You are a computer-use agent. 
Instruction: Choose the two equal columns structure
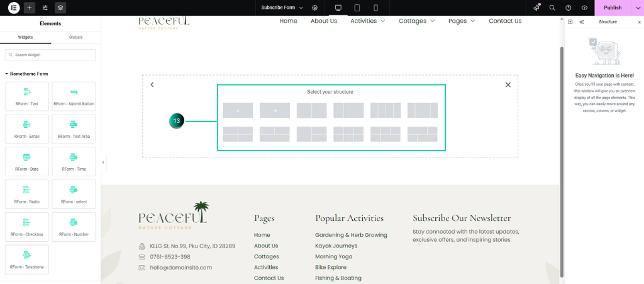click(312, 111)
